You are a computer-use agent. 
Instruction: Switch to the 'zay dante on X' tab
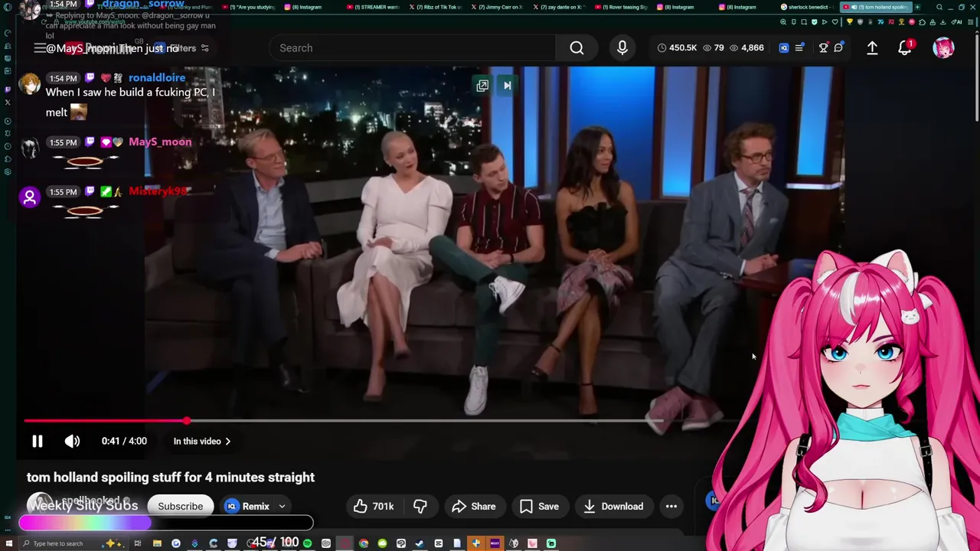[x=559, y=7]
